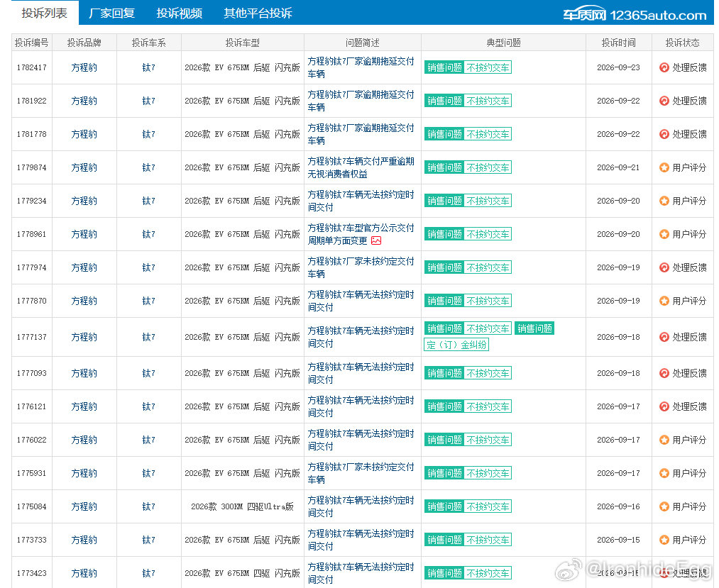Screen dimensions: 719x588
Task: Switch to the 投诉视频 tab
Action: pyautogui.click(x=180, y=13)
